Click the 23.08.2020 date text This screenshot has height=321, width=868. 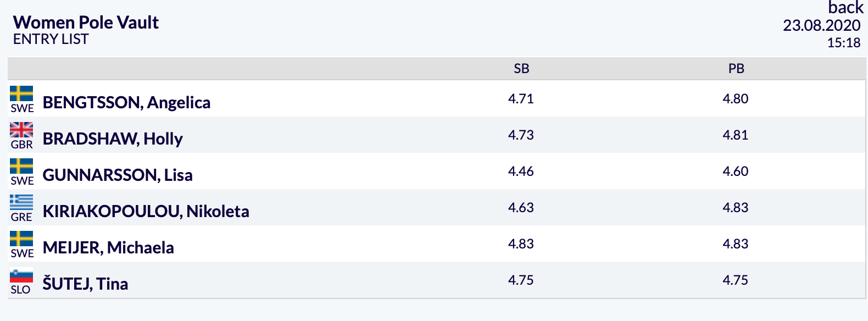point(822,25)
